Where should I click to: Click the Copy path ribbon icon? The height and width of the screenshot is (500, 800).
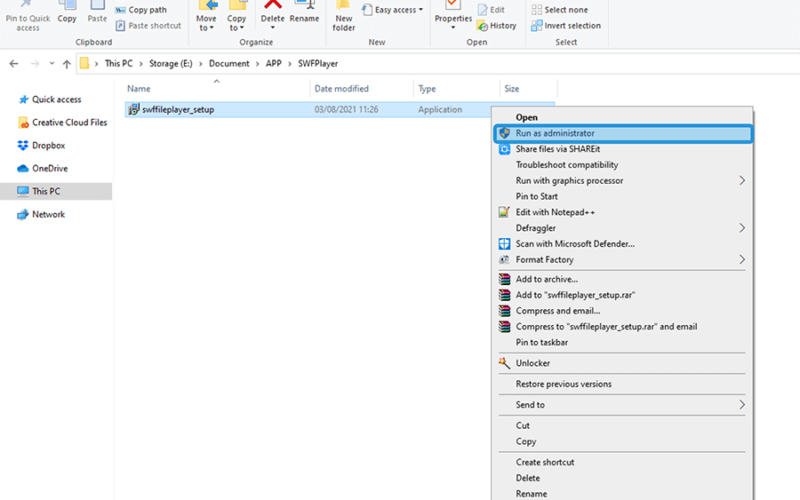pyautogui.click(x=120, y=10)
